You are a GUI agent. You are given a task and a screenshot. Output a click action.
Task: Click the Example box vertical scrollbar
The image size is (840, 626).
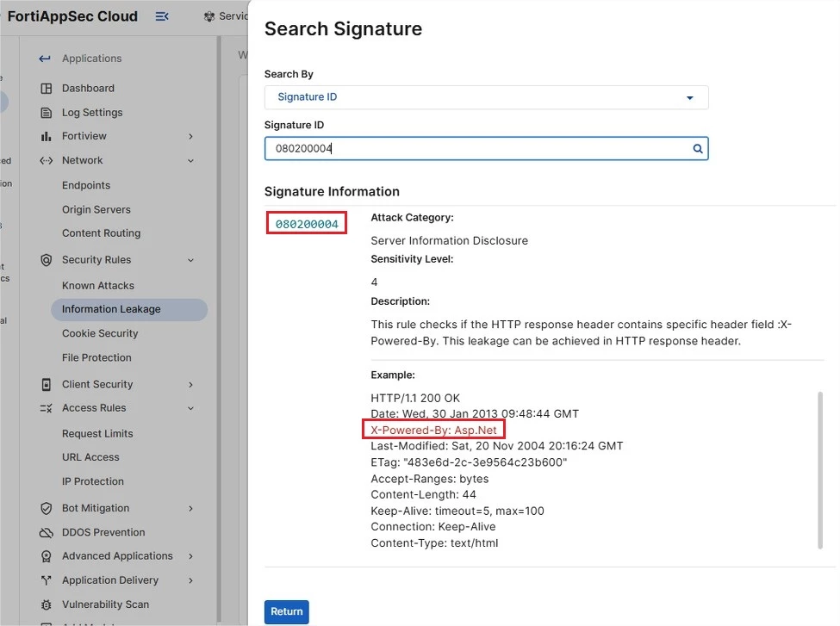(820, 470)
